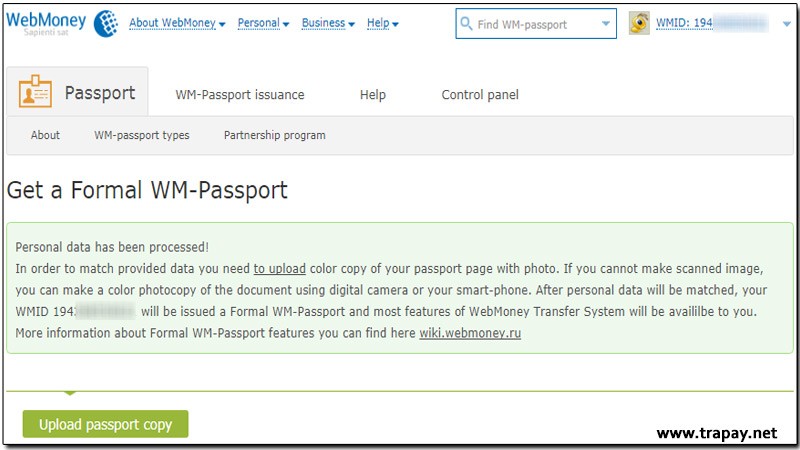Follow the "to upload" link
This screenshot has width=800, height=450.
[x=279, y=269]
